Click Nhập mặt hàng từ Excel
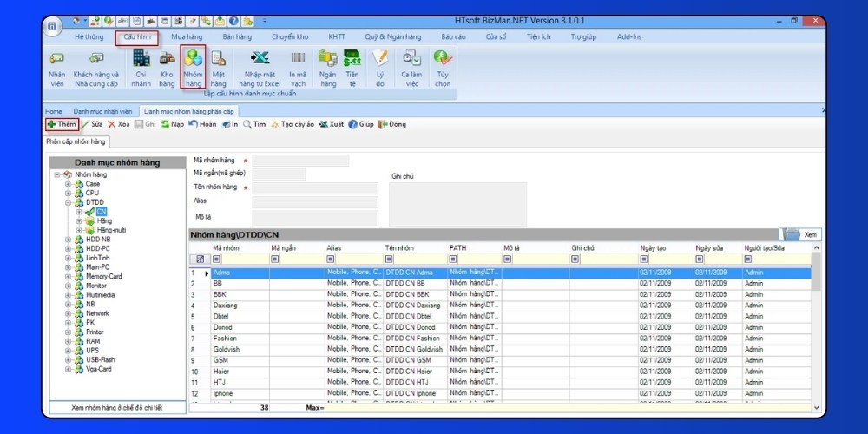Screen dimensions: 868x434 click(x=260, y=68)
